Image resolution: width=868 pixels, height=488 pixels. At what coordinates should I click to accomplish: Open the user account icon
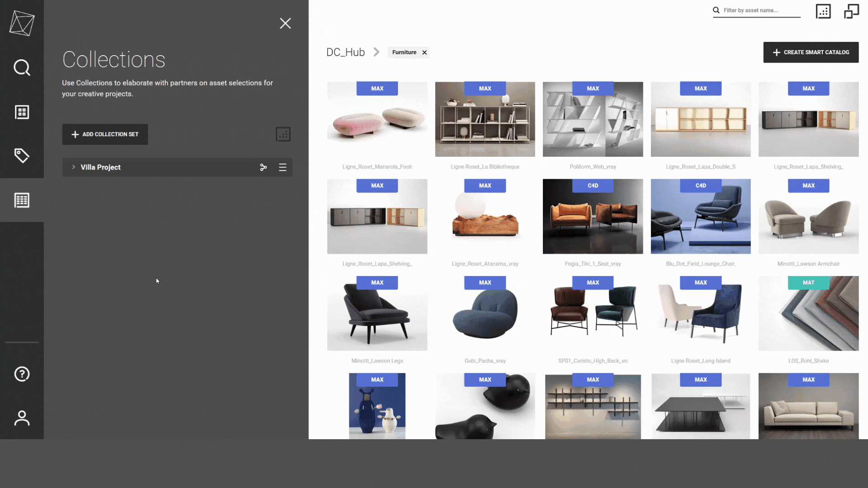coord(22,418)
